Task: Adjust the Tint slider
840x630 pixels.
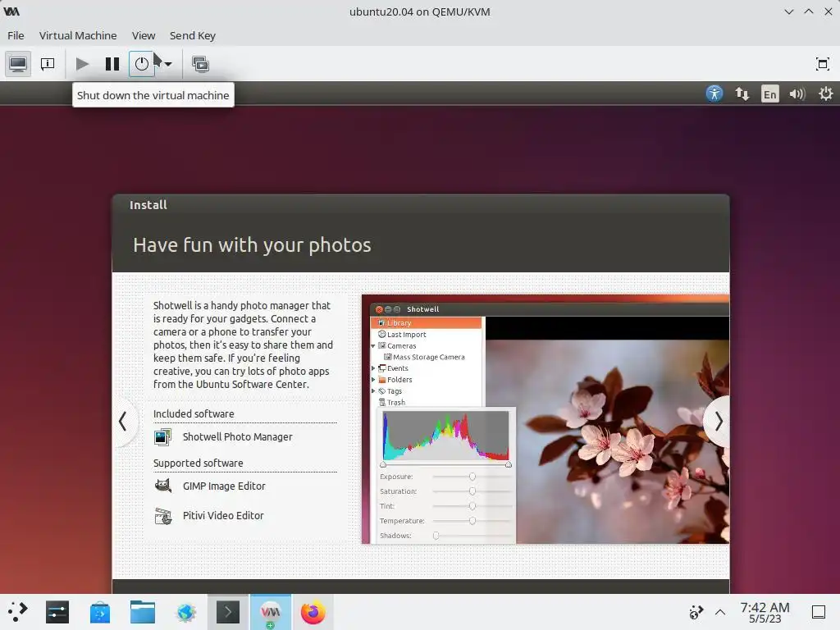Action: click(472, 506)
